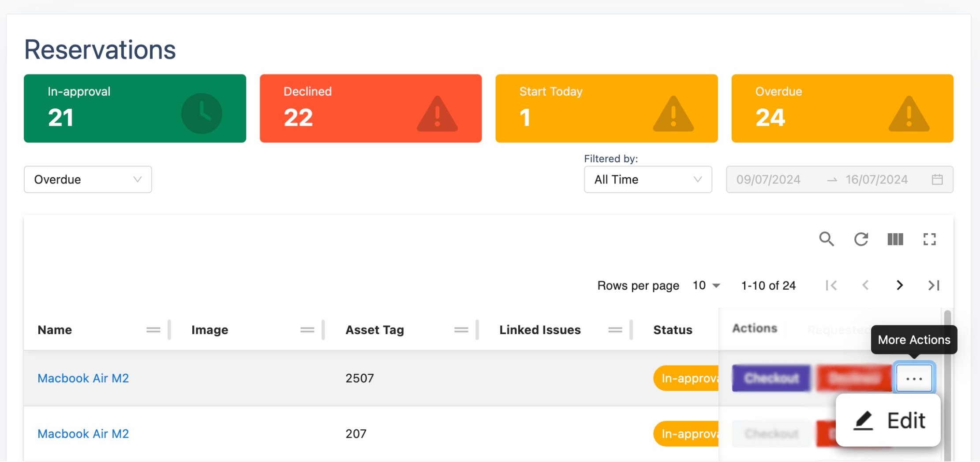The image size is (980, 462).
Task: Toggle fullscreen table view
Action: (x=929, y=239)
